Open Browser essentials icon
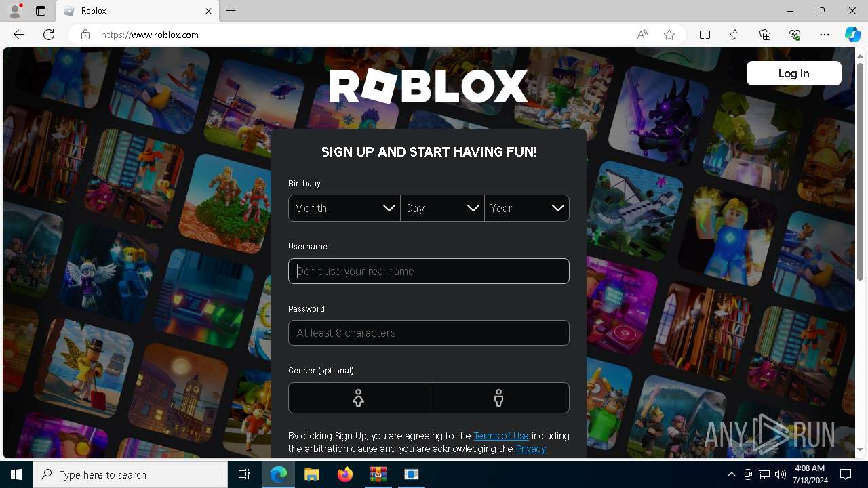This screenshot has height=488, width=868. [x=795, y=35]
